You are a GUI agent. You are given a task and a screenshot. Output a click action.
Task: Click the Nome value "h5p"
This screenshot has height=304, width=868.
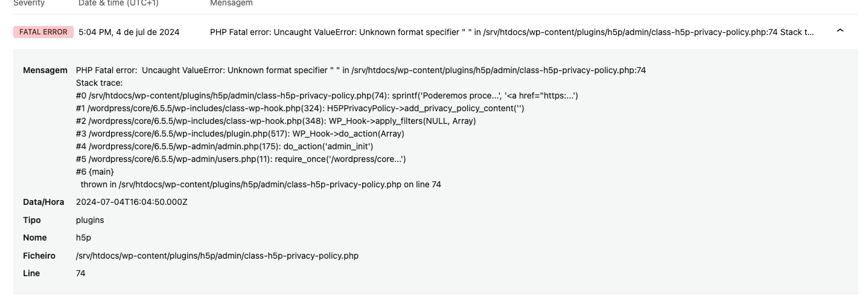point(83,238)
